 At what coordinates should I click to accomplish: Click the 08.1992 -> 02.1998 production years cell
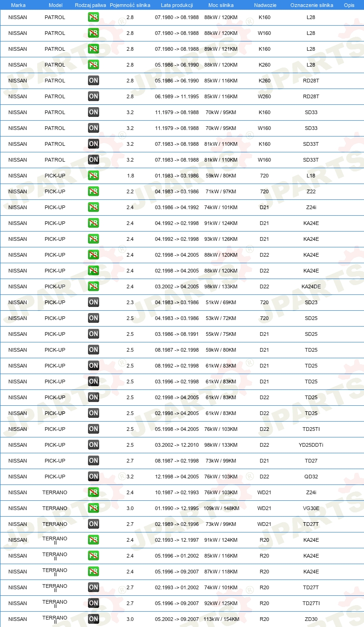click(177, 366)
